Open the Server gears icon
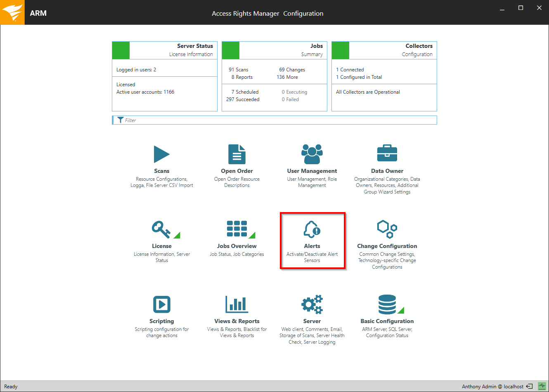Screen dimensions: 549x392 tap(312, 305)
